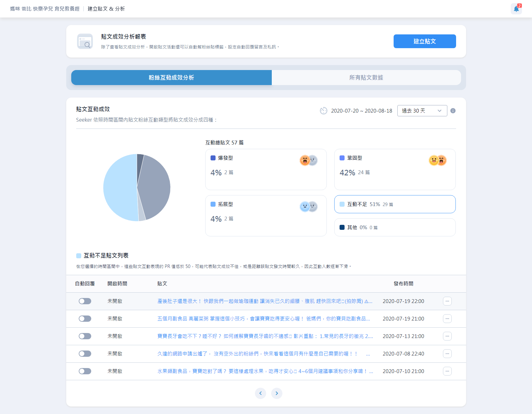Click the calm emoji faces on 拓展型 card
Screen dimensions: 532x414
pyautogui.click(x=309, y=206)
